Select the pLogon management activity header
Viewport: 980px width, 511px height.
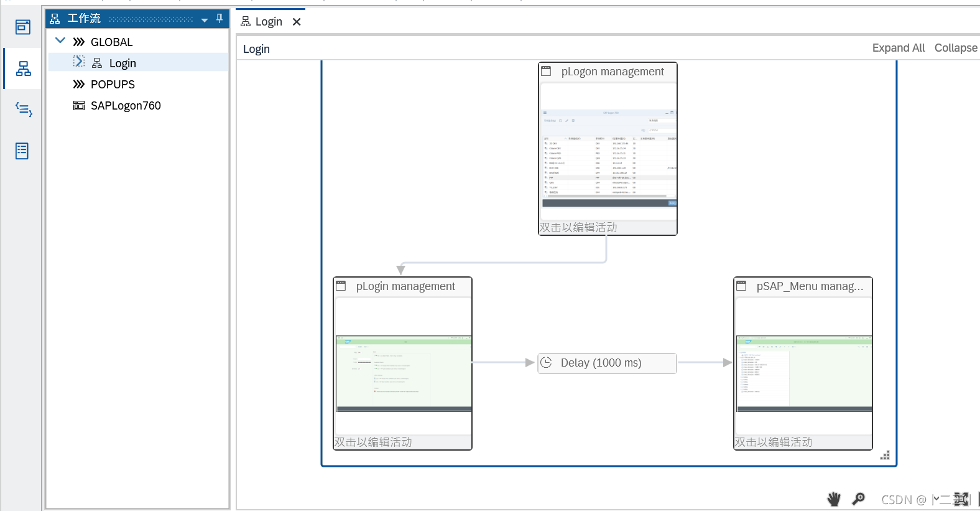click(x=608, y=72)
